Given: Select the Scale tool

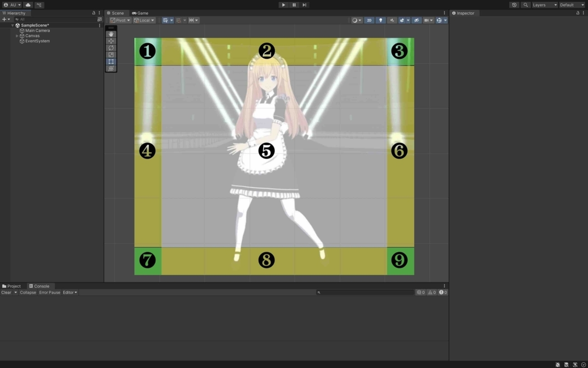Looking at the screenshot, I should (x=111, y=55).
